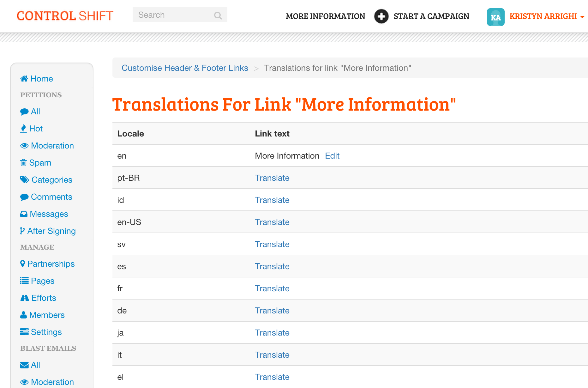Translate the fr locale link

pyautogui.click(x=272, y=288)
